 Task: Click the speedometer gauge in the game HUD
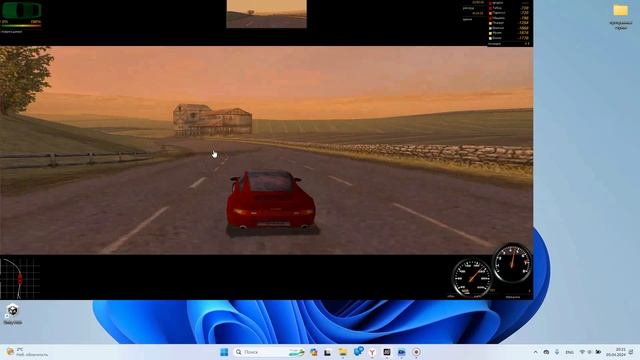point(472,278)
